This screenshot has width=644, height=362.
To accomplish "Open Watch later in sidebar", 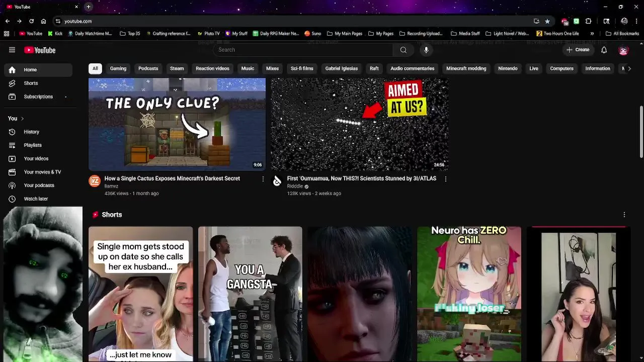I will pyautogui.click(x=38, y=199).
